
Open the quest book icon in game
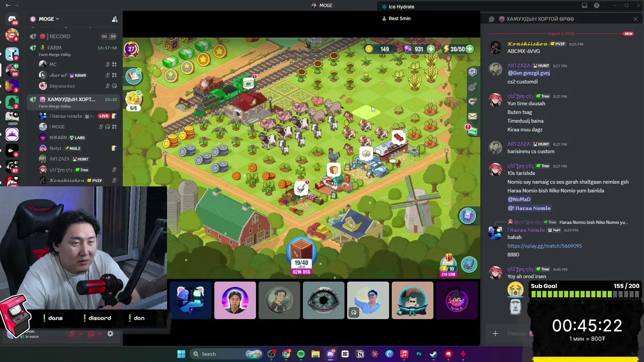click(133, 75)
